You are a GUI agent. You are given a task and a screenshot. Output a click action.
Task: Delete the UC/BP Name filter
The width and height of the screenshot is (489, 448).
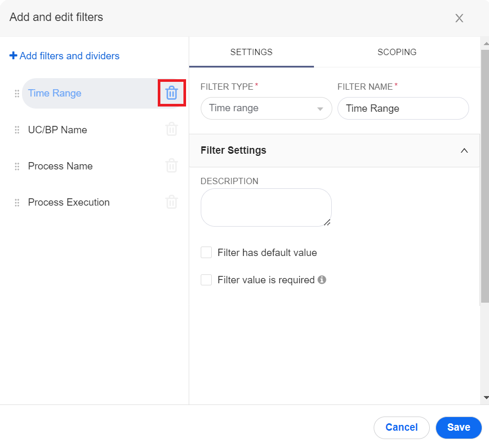[x=171, y=129]
